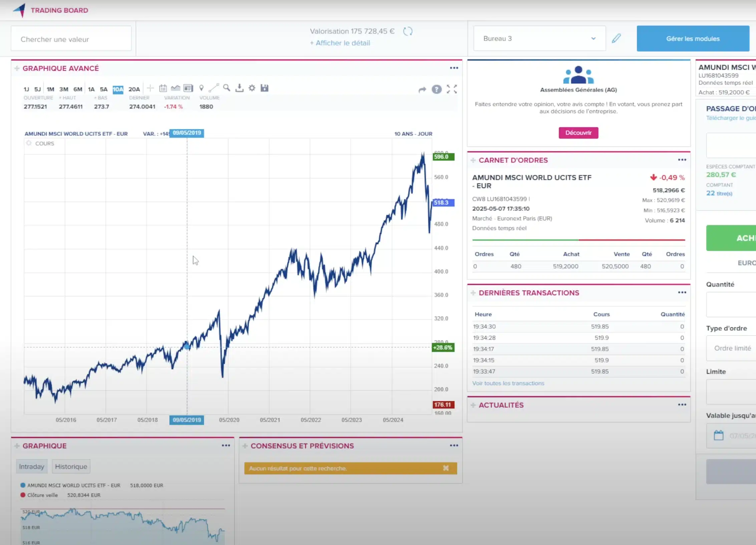
Task: Click the 518.3 price tag on the y-axis
Action: tap(443, 203)
